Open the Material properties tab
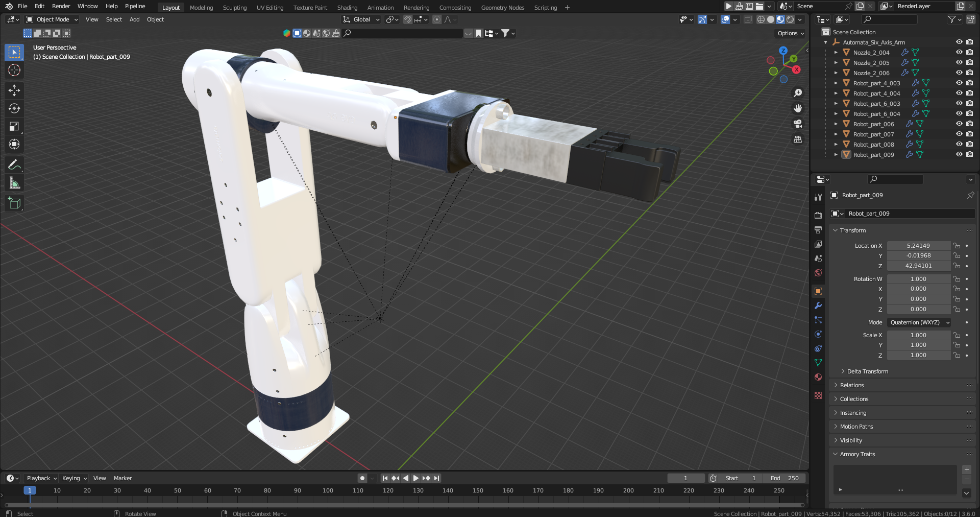Image resolution: width=980 pixels, height=517 pixels. pyautogui.click(x=818, y=377)
